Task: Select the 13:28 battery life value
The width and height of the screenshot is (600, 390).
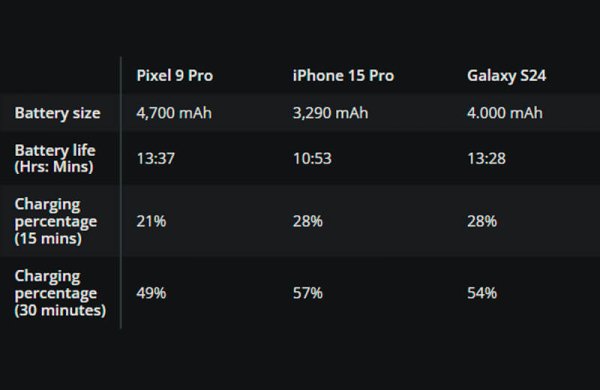Action: [486, 158]
